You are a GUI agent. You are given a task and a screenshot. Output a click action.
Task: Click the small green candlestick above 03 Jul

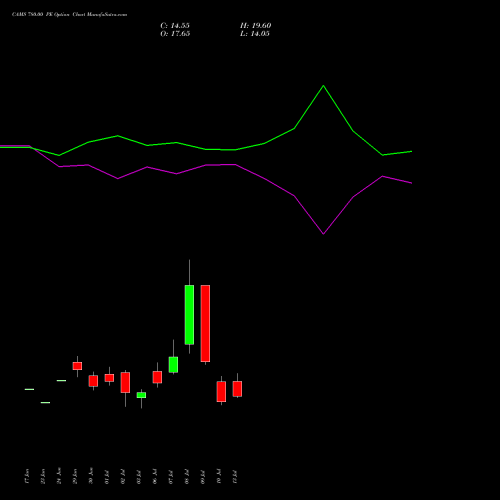(141, 395)
